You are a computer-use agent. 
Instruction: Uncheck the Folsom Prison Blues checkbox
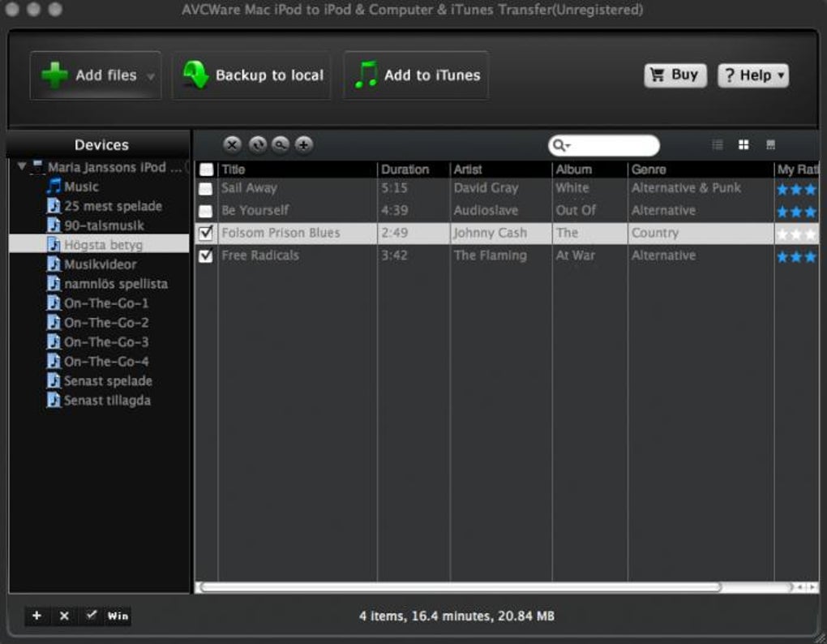coord(206,233)
